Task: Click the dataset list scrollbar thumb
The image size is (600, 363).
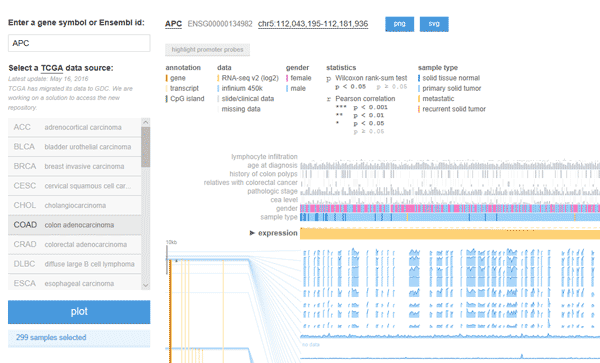Action: tap(145, 147)
